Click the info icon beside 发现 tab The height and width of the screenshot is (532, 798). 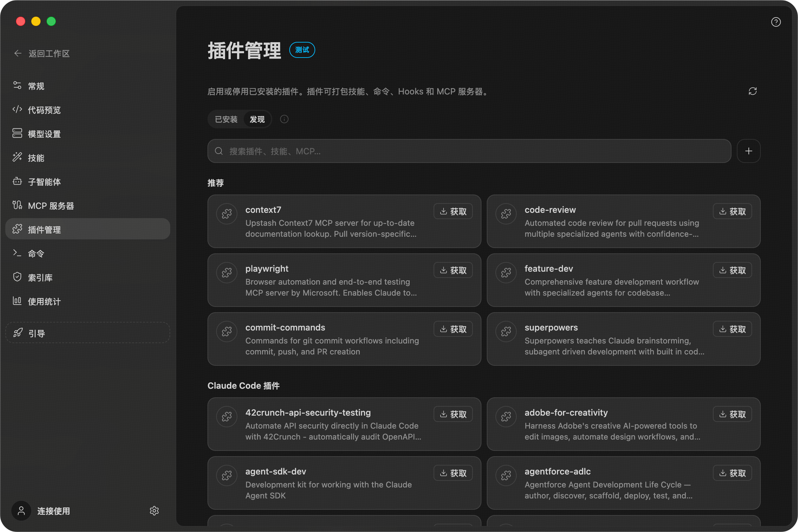coord(284,119)
